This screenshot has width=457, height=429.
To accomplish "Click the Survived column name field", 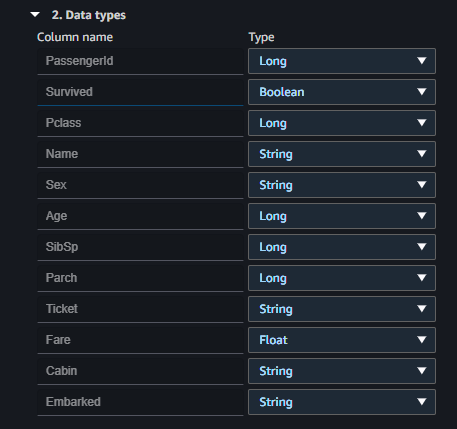I will [x=140, y=92].
